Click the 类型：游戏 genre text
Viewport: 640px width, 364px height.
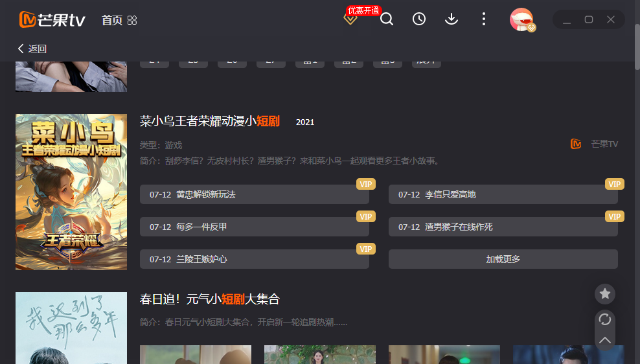tap(161, 145)
